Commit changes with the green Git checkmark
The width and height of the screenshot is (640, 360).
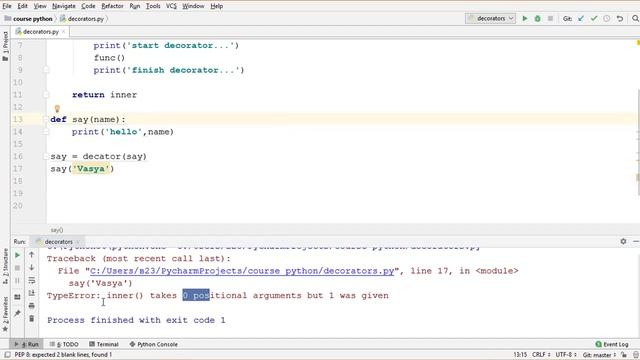[594, 18]
